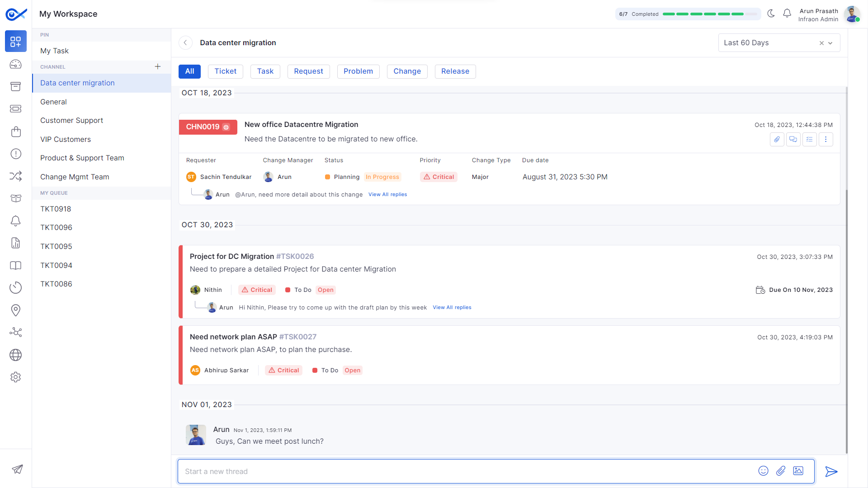This screenshot has width=868, height=488.
Task: Clear the Last 60 Days filter with the X
Action: point(821,43)
